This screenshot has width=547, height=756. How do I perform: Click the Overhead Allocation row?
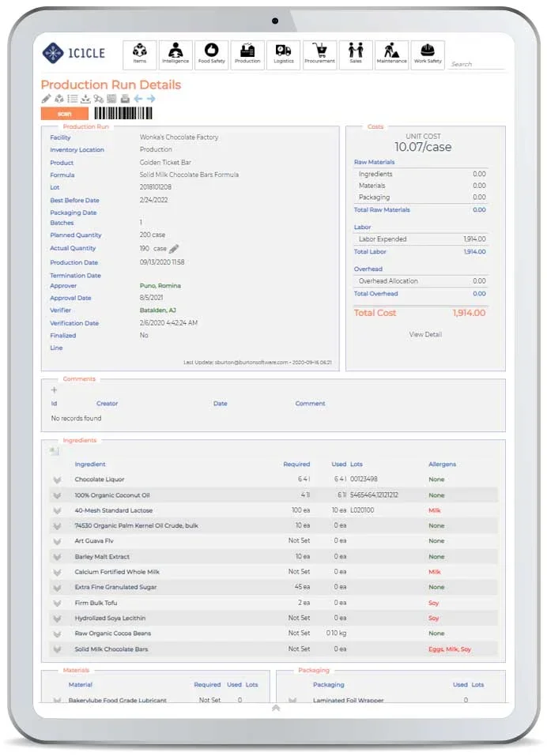pos(421,281)
